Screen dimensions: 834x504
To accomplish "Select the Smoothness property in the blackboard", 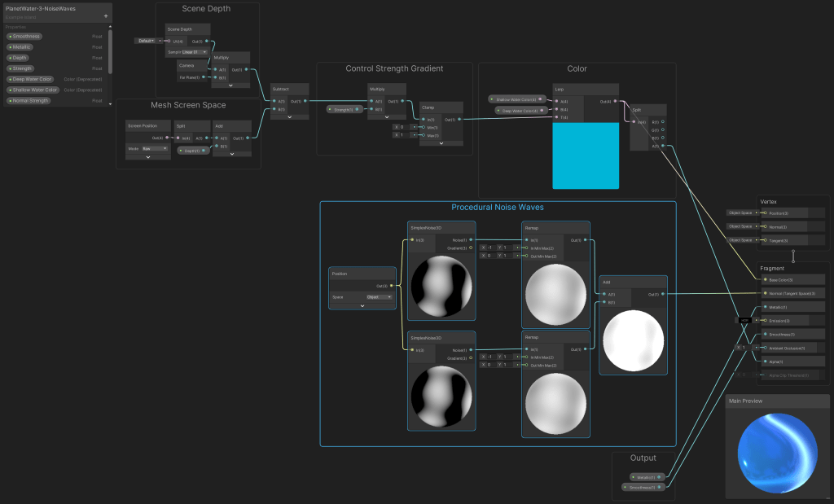I will [24, 37].
